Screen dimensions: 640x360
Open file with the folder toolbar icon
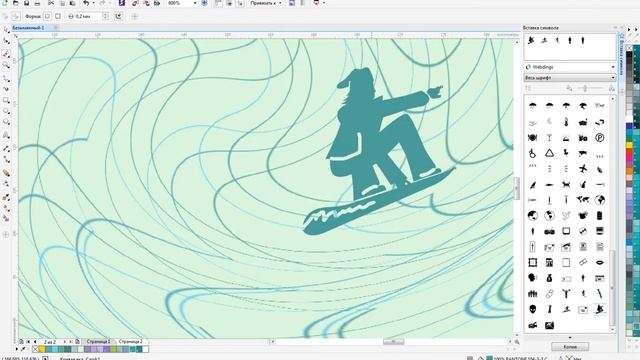pyautogui.click(x=16, y=3)
